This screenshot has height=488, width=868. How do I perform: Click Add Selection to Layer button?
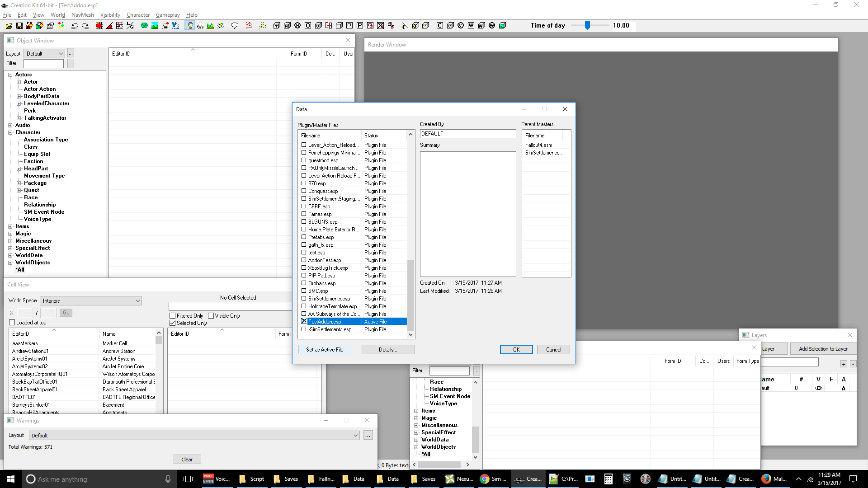(x=823, y=349)
